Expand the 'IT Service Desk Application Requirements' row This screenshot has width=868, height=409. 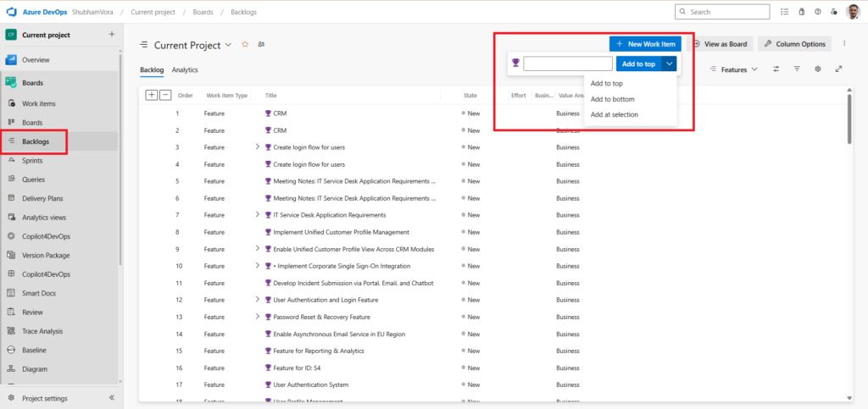tap(258, 214)
